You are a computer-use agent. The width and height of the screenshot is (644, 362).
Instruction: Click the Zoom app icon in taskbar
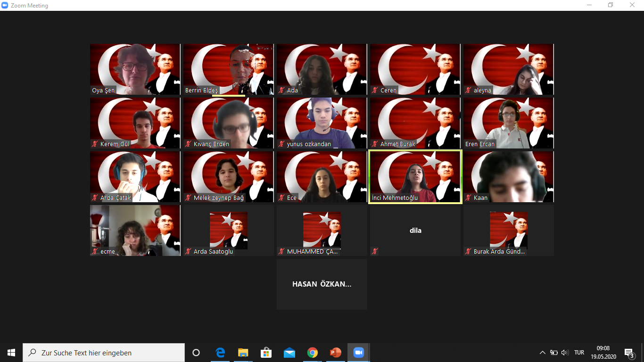pos(358,353)
